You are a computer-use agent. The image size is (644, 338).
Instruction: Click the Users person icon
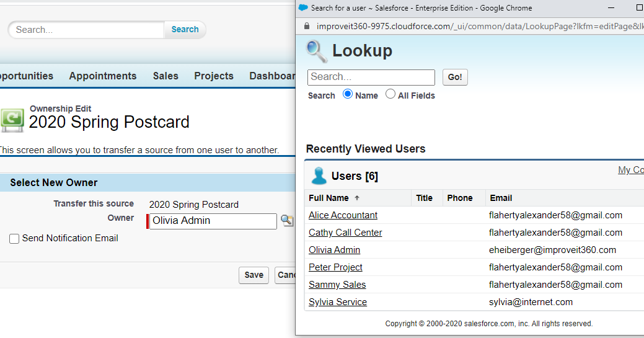pos(319,176)
